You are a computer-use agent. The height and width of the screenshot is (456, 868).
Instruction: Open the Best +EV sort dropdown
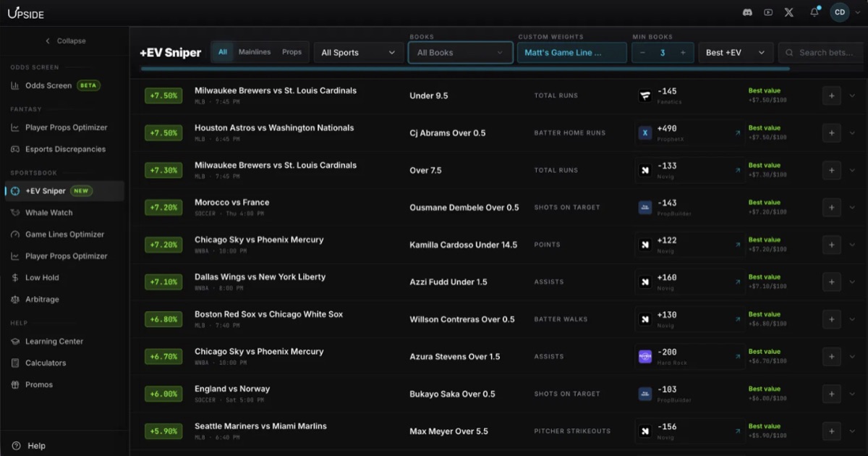736,53
